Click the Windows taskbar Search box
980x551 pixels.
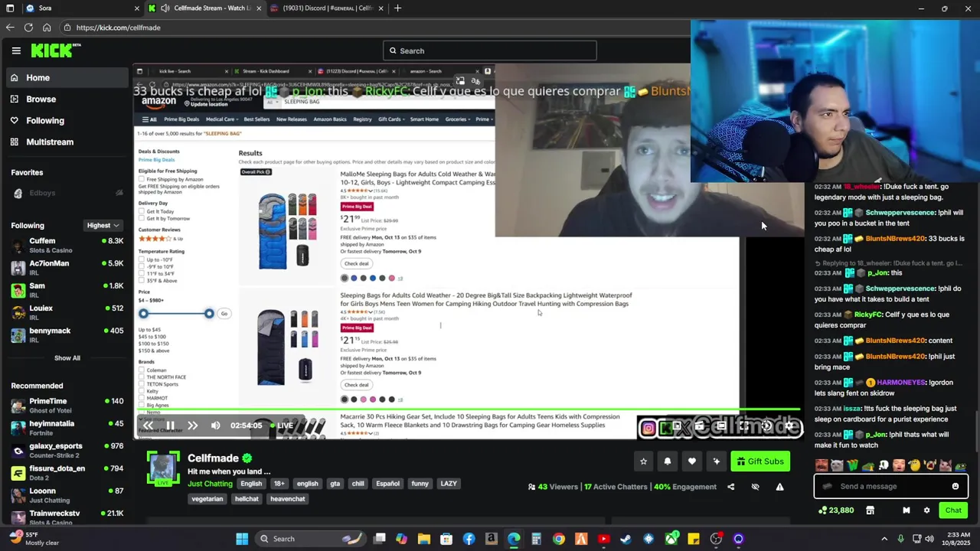(x=311, y=539)
